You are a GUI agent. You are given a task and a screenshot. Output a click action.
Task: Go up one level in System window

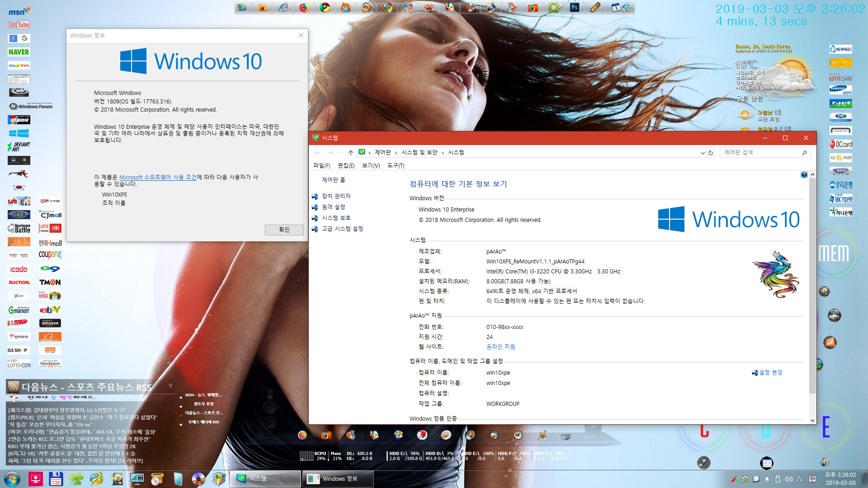[x=351, y=153]
